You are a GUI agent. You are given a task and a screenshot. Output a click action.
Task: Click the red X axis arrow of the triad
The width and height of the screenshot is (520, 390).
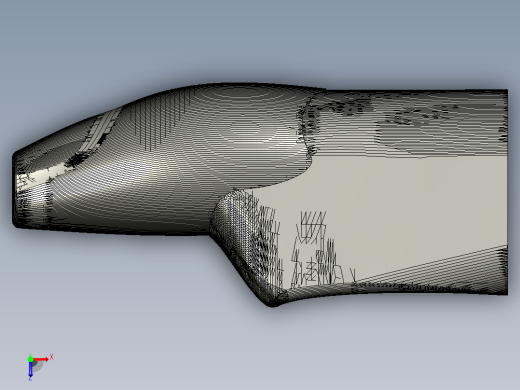pos(41,359)
